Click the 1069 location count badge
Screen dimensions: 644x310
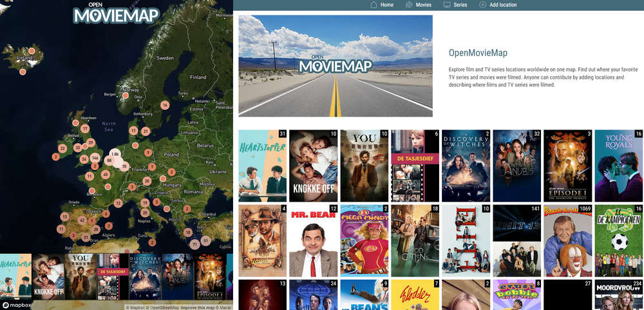click(585, 209)
